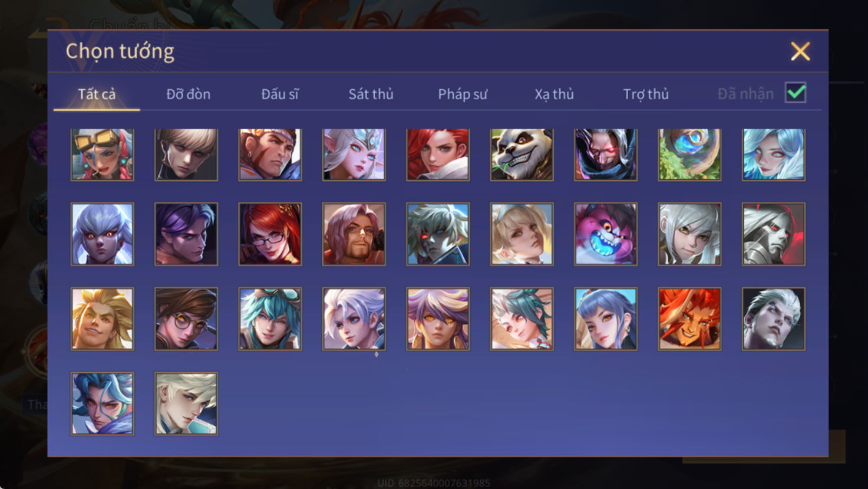The image size is (868, 489).
Task: Show the Pháp sư heroes tab
Action: 463,94
